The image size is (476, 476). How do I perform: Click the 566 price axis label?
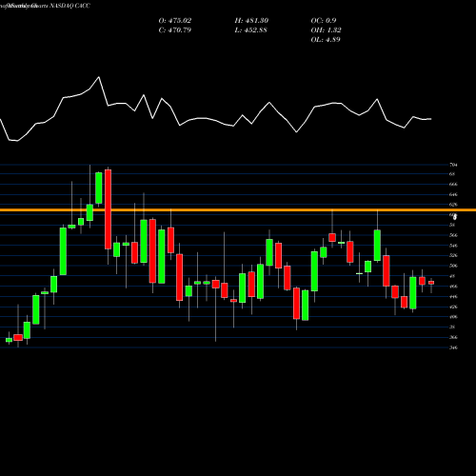453,235
